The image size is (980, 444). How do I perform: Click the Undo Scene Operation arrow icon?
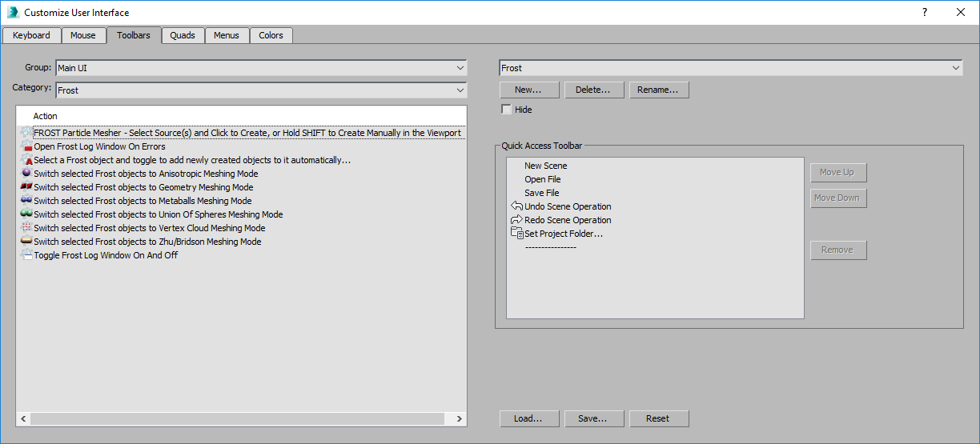[x=516, y=206]
